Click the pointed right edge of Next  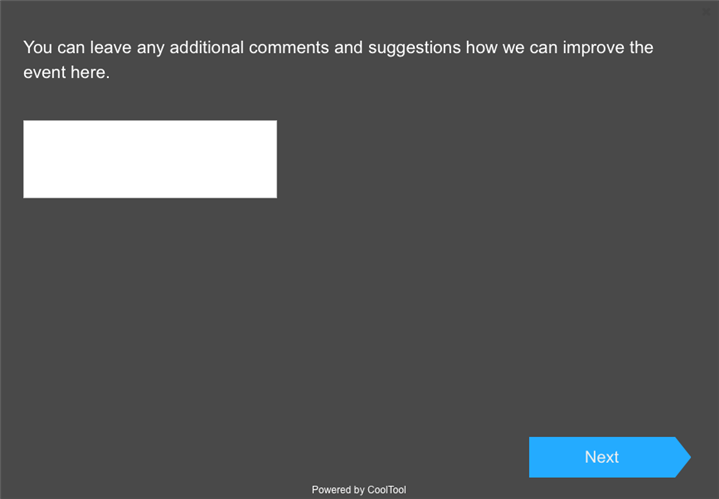pyautogui.click(x=683, y=457)
